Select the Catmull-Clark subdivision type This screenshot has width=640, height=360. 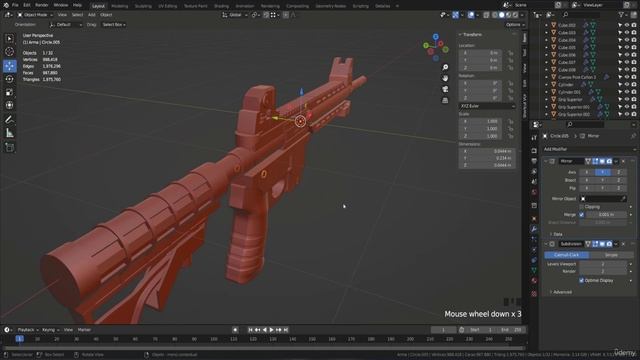(x=567, y=255)
